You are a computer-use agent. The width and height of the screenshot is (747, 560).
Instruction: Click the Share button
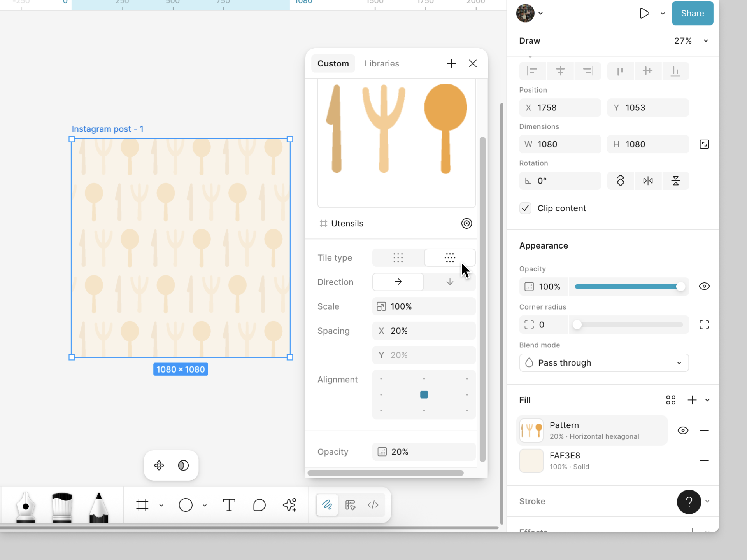click(693, 13)
